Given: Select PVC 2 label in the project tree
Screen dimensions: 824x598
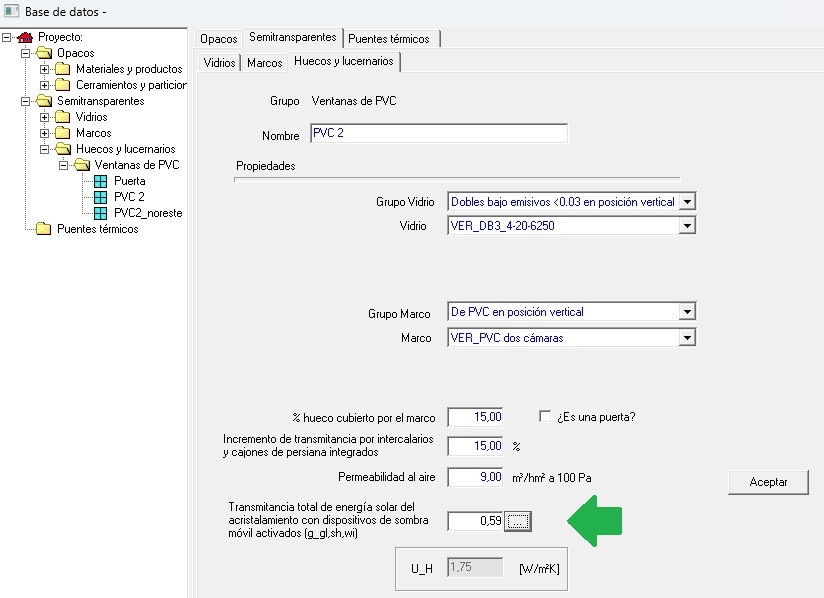Looking at the screenshot, I should 129,197.
